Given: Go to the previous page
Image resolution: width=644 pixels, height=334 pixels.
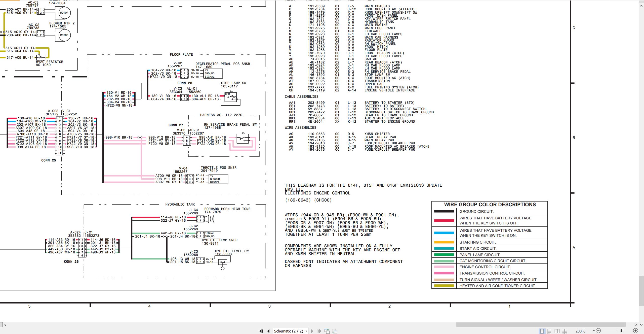Looking at the screenshot, I should [269, 331].
